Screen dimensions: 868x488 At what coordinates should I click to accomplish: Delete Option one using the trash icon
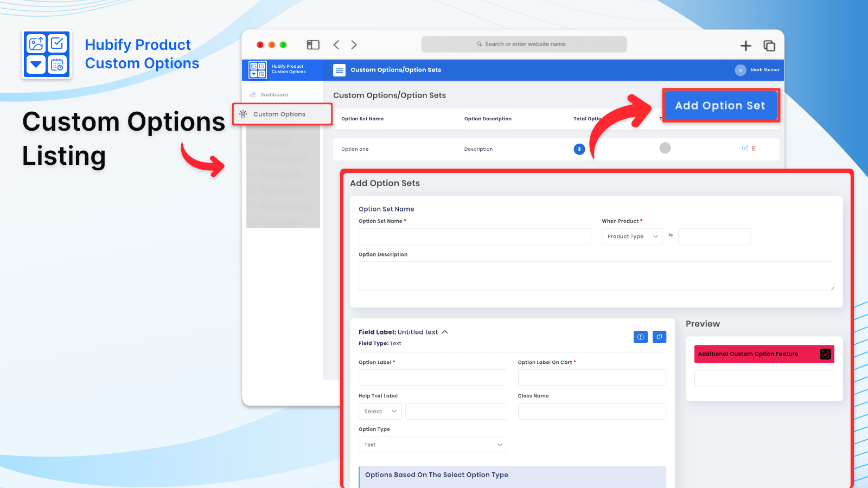[x=754, y=149]
